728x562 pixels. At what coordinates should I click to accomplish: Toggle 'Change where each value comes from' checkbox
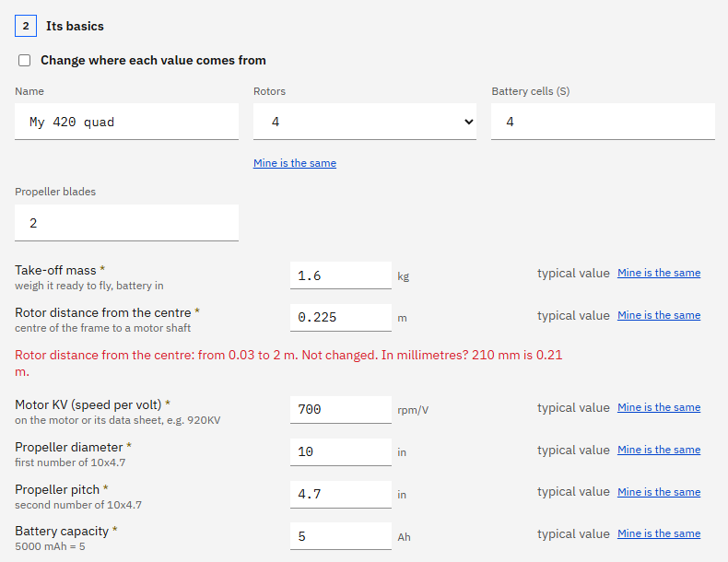pyautogui.click(x=25, y=61)
